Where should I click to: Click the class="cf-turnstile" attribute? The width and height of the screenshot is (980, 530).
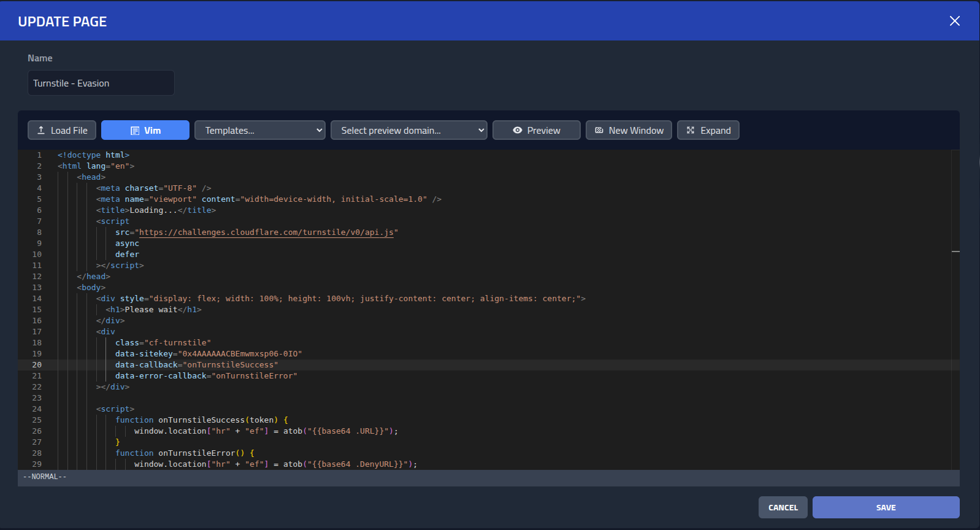(x=163, y=343)
